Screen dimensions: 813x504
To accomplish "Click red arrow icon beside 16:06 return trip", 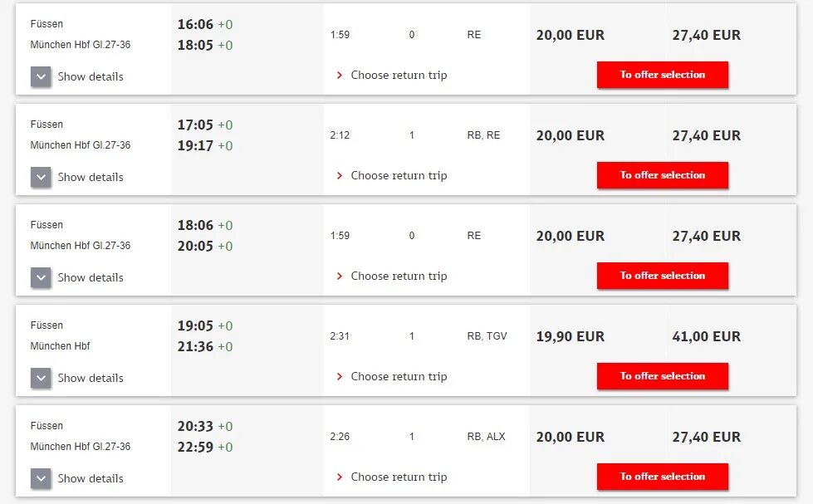I will click(x=340, y=76).
